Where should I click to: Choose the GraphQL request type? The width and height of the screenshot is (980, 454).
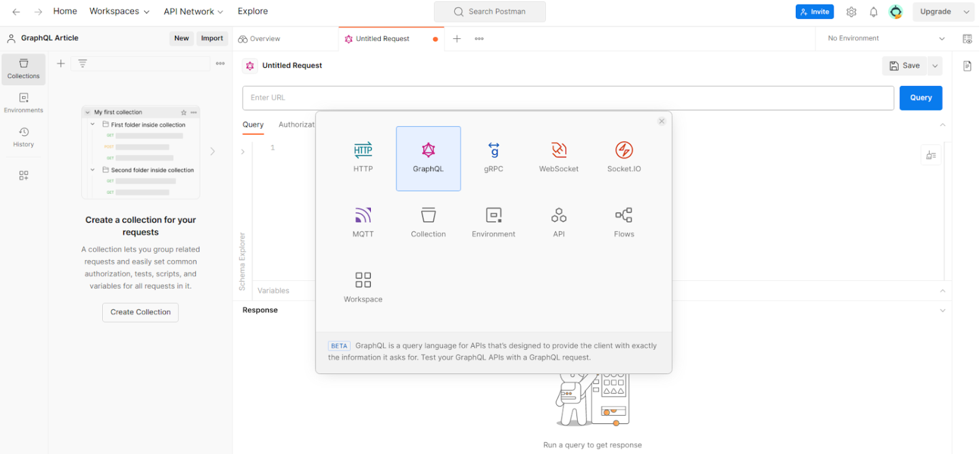pyautogui.click(x=428, y=158)
